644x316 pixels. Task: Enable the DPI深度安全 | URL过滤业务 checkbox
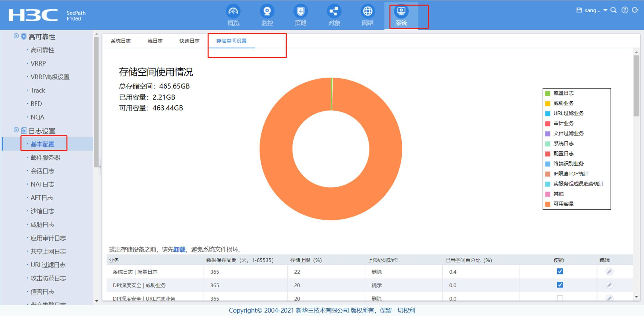(x=560, y=298)
